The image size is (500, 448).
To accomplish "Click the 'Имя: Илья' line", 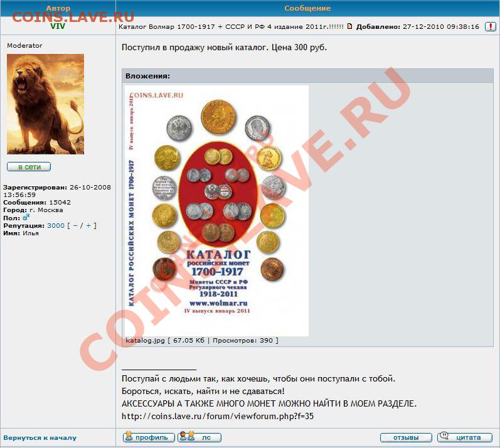I will 21,233.
